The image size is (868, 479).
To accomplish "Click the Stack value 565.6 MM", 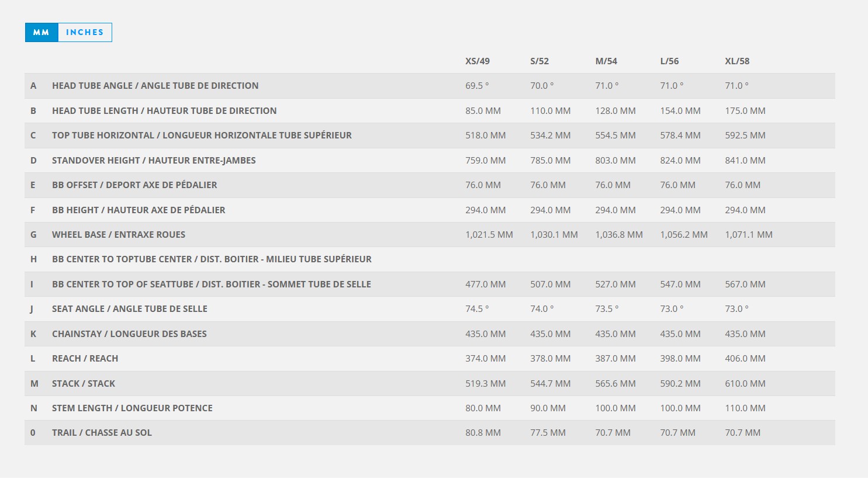I will click(615, 384).
